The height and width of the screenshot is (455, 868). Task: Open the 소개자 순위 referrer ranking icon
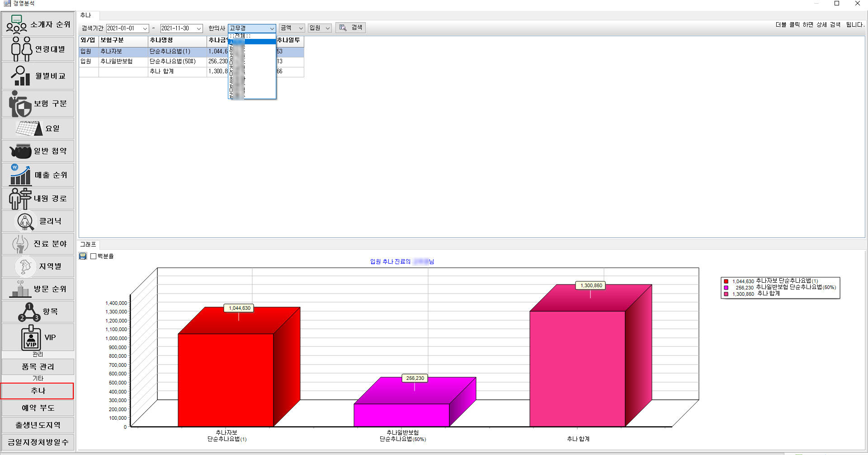[x=17, y=24]
